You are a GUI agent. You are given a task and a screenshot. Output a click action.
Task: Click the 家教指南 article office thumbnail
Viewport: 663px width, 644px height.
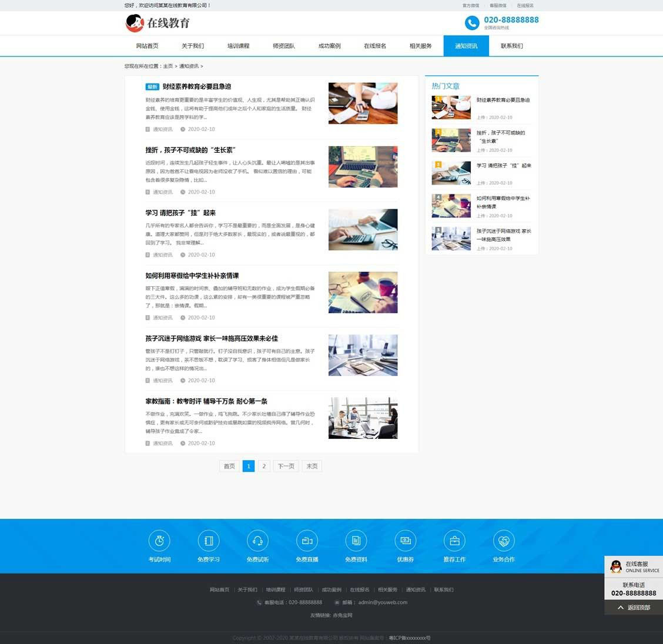[363, 418]
